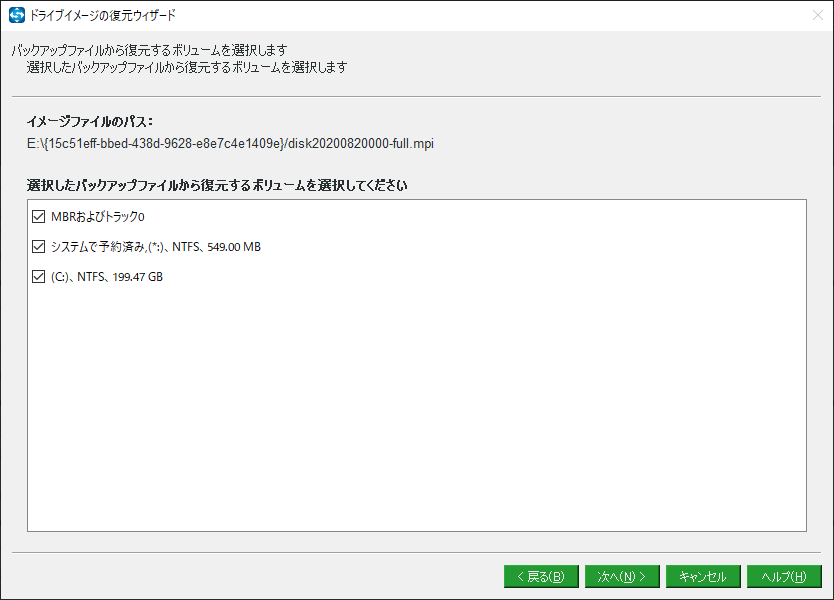Click the wizard app icon in title bar
Viewport: 834px width, 600px height.
17,15
